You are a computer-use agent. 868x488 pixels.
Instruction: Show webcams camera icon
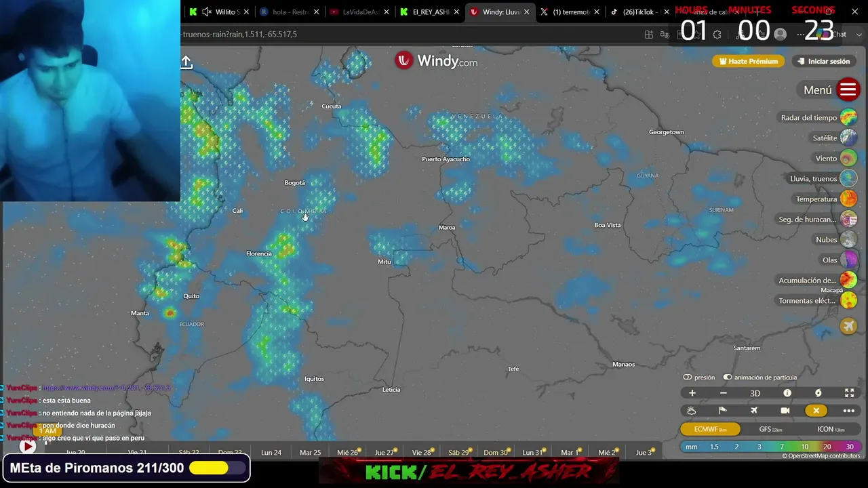click(x=785, y=411)
